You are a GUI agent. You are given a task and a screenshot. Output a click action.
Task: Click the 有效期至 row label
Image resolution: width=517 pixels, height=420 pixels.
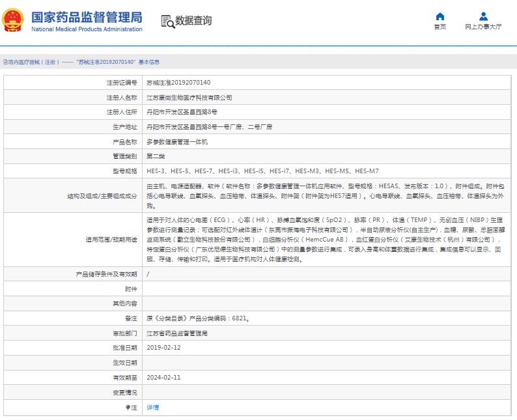(x=125, y=378)
